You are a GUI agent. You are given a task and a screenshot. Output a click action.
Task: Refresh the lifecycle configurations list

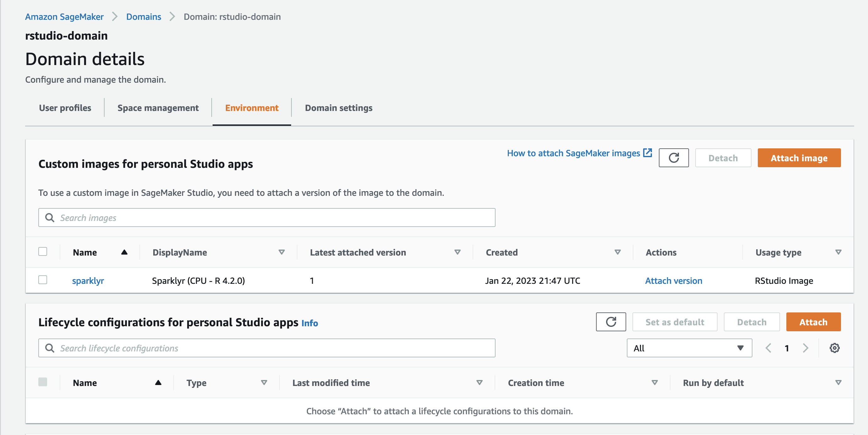coord(610,322)
